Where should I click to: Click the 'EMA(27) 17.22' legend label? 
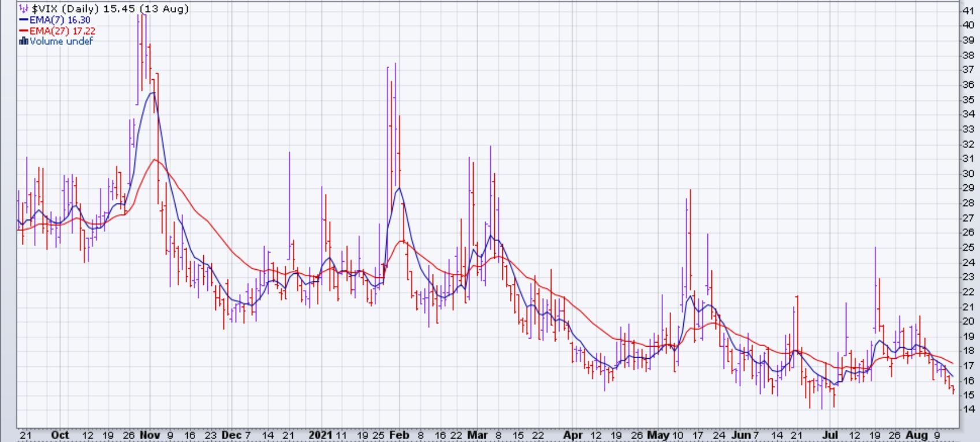click(x=62, y=31)
